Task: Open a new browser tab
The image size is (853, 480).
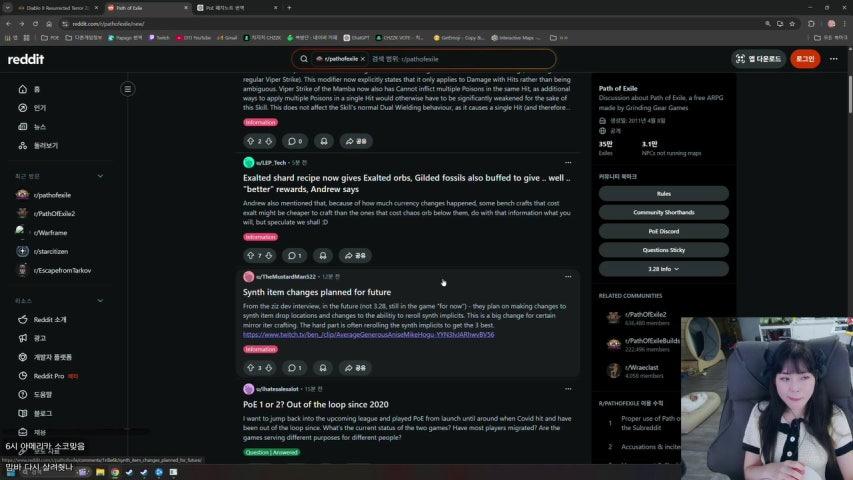Action: (x=289, y=8)
